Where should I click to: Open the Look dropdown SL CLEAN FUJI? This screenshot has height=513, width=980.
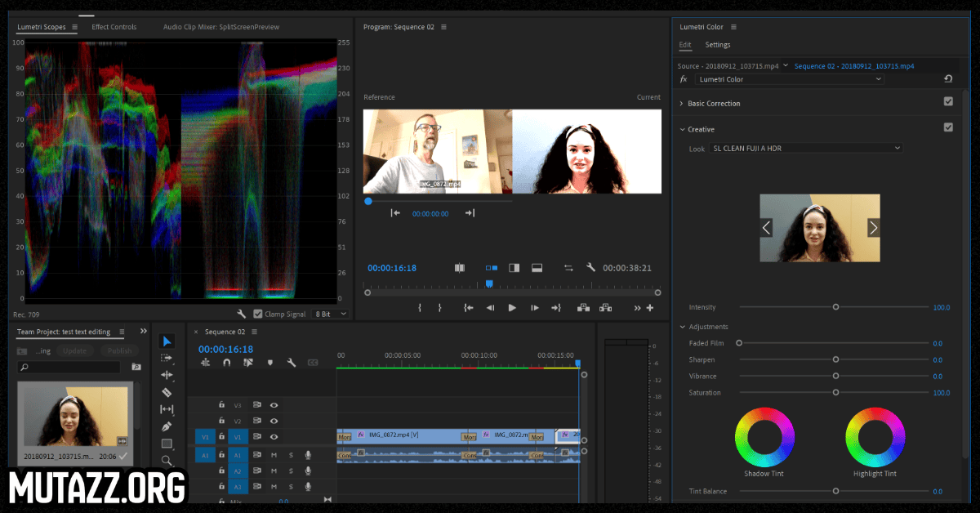[x=806, y=149]
